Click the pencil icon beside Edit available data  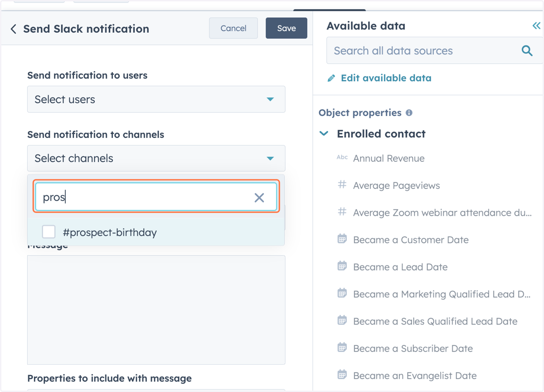pos(331,78)
